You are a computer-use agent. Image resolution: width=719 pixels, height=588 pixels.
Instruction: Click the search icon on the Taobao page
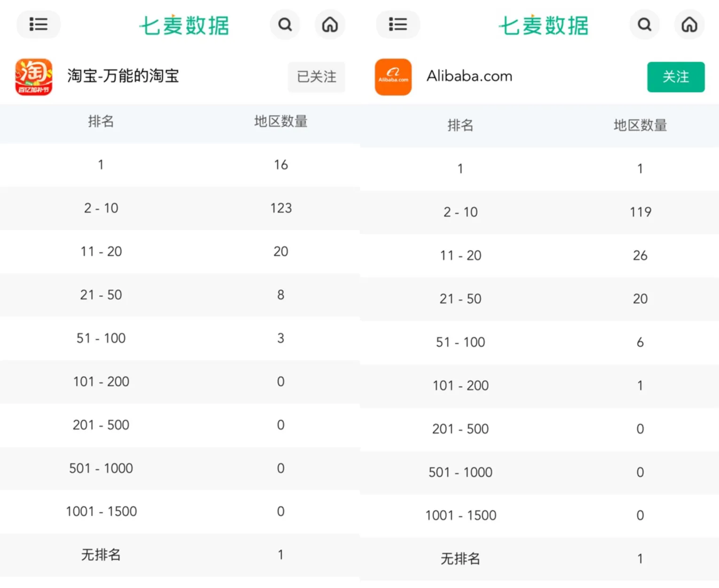click(x=285, y=24)
